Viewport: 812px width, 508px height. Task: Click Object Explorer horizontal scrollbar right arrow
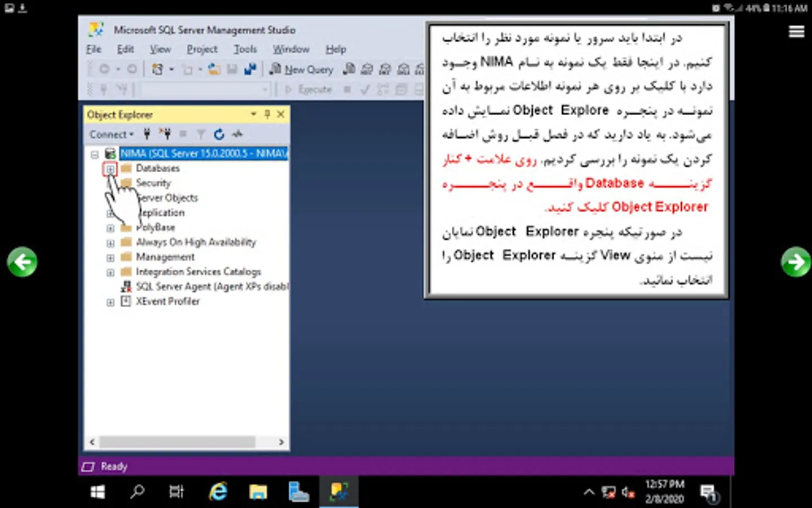[281, 442]
